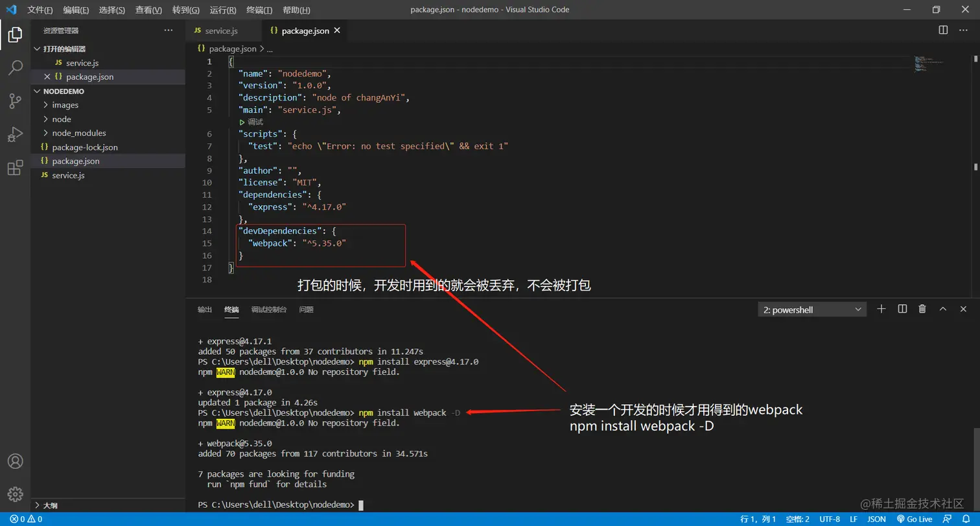Viewport: 980px width, 526px height.
Task: Open the Search view in the activity bar
Action: (x=14, y=67)
